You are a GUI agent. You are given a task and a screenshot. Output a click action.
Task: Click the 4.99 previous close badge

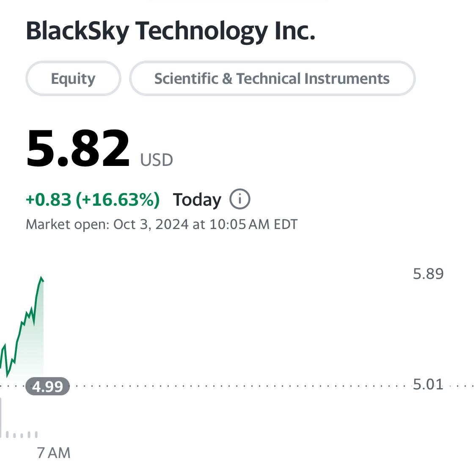(48, 386)
